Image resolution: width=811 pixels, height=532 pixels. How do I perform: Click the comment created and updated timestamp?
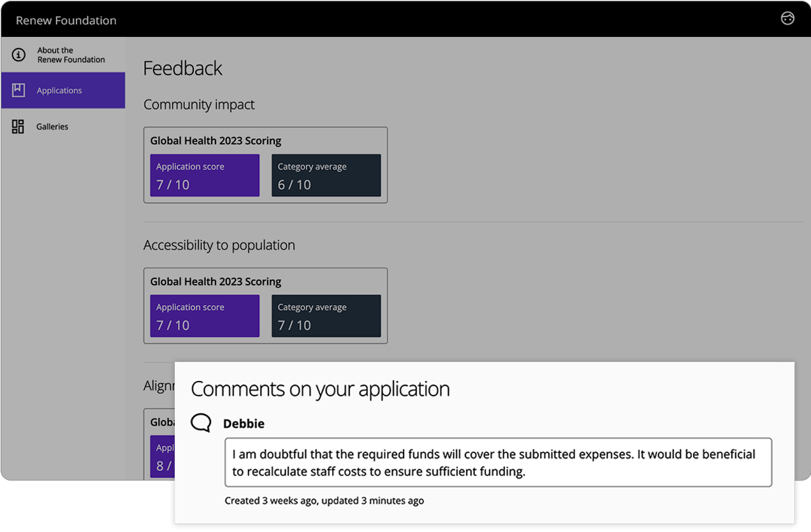pos(324,501)
